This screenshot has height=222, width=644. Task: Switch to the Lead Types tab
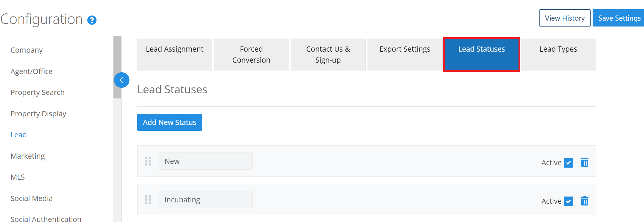click(558, 49)
